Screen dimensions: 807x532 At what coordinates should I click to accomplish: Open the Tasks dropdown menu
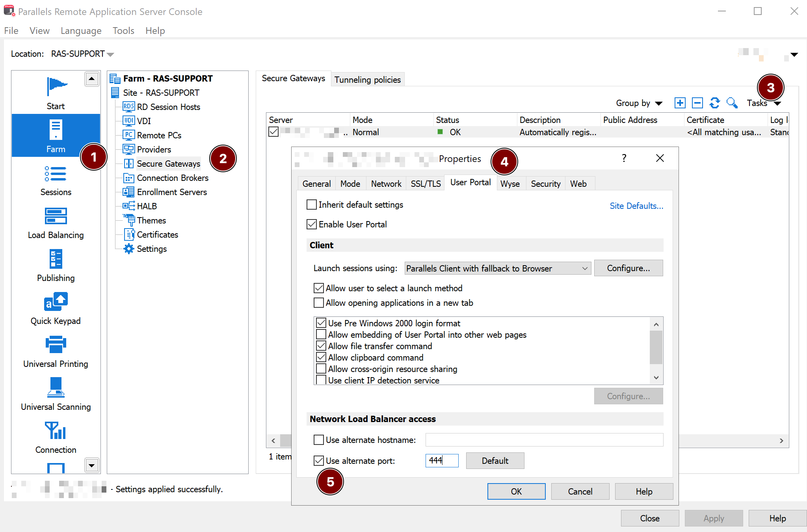(764, 103)
